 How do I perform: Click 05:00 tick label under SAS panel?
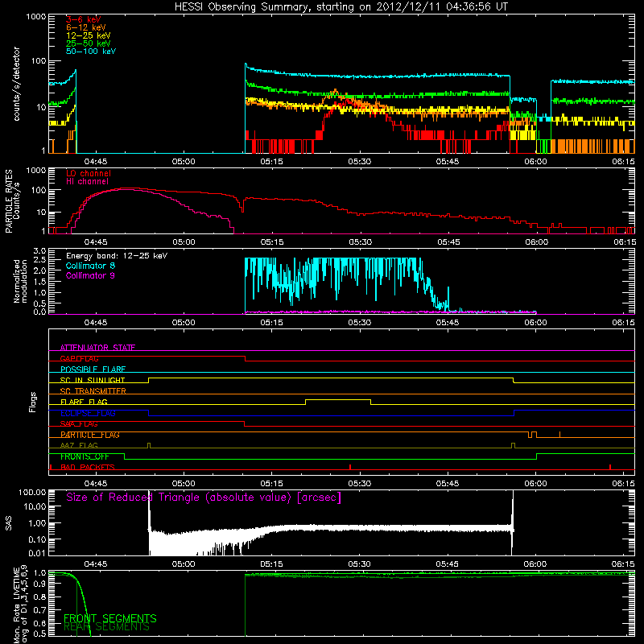184,564
